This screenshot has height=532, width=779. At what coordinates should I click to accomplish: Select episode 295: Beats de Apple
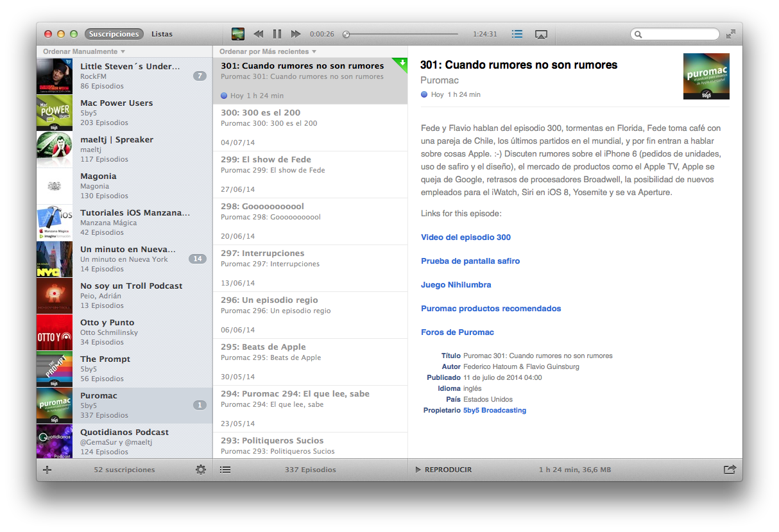[311, 362]
